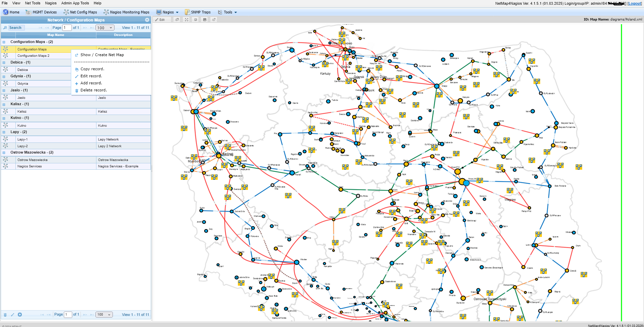
Task: Expand the Nagios toolbar dropdown
Action: pos(168,12)
